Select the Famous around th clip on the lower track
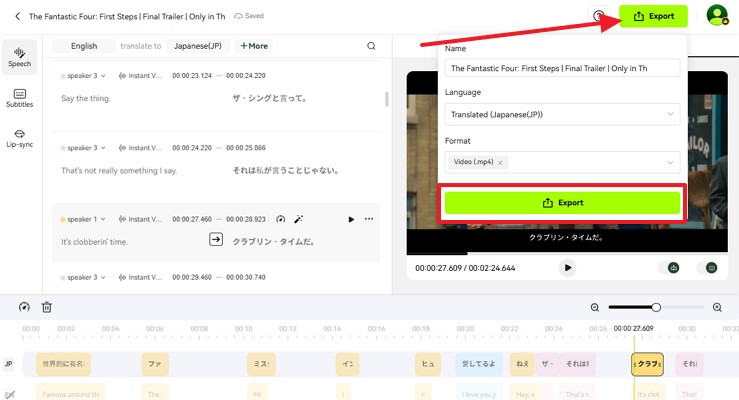 coord(71,394)
